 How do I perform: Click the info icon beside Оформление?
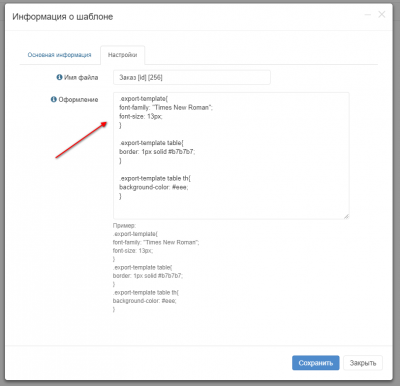point(54,99)
